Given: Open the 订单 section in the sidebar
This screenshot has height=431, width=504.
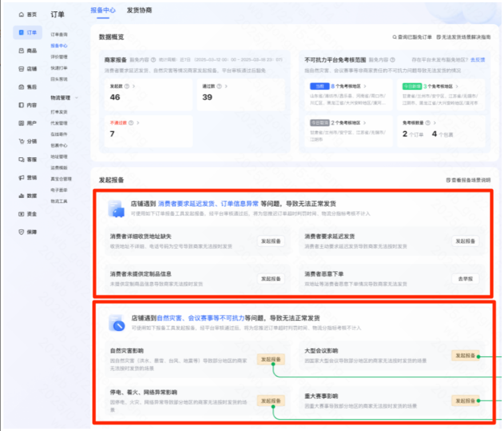Looking at the screenshot, I should coord(27,33).
